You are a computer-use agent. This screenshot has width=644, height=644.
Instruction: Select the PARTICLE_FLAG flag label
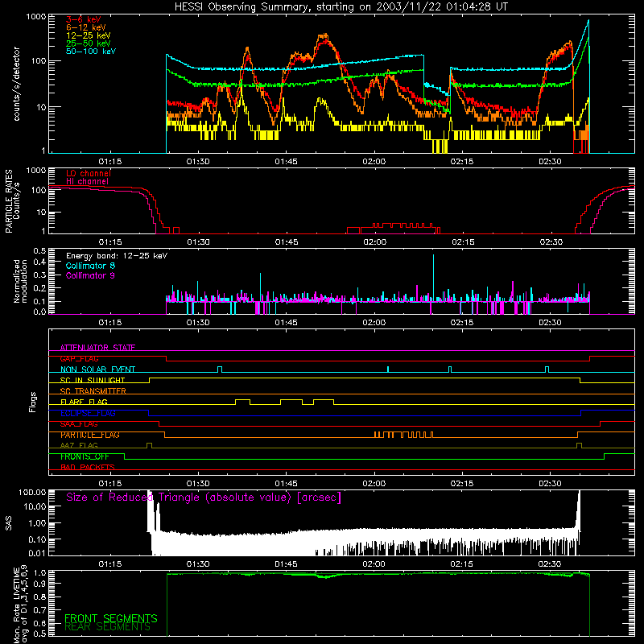(90, 435)
